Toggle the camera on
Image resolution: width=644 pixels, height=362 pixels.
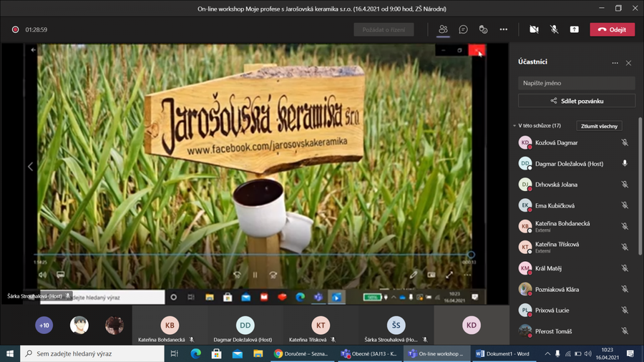[534, 29]
